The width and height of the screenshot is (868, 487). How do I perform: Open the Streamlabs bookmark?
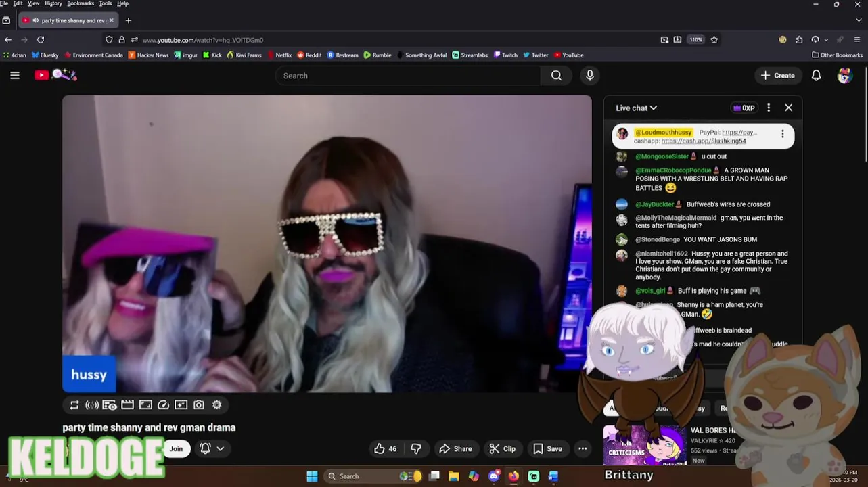[x=470, y=55]
